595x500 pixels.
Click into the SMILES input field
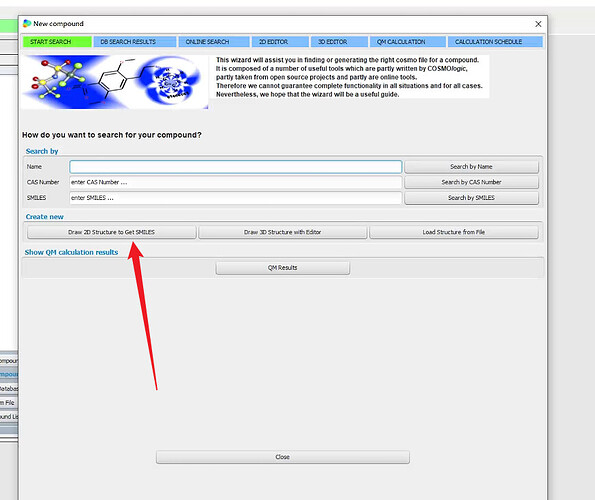tap(235, 198)
